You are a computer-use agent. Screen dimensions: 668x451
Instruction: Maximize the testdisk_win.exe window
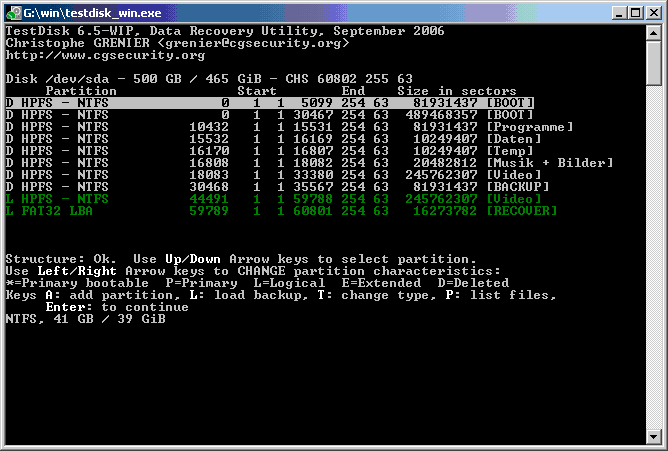pos(635,13)
